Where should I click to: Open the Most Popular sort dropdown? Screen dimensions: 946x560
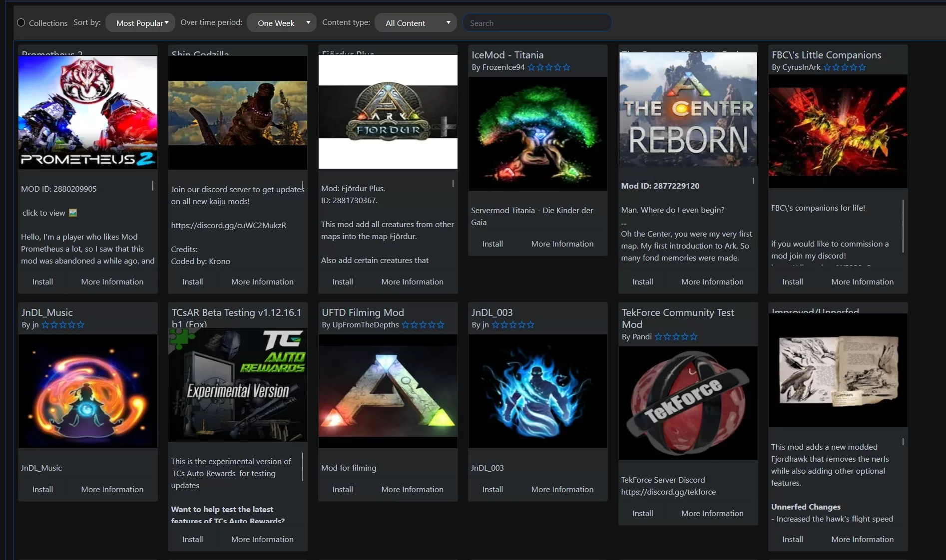tap(140, 23)
